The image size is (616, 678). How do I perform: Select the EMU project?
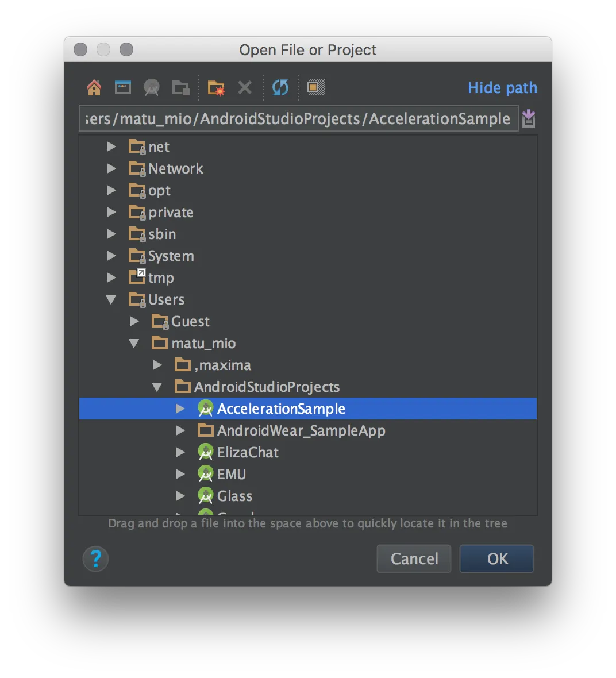[x=231, y=474]
